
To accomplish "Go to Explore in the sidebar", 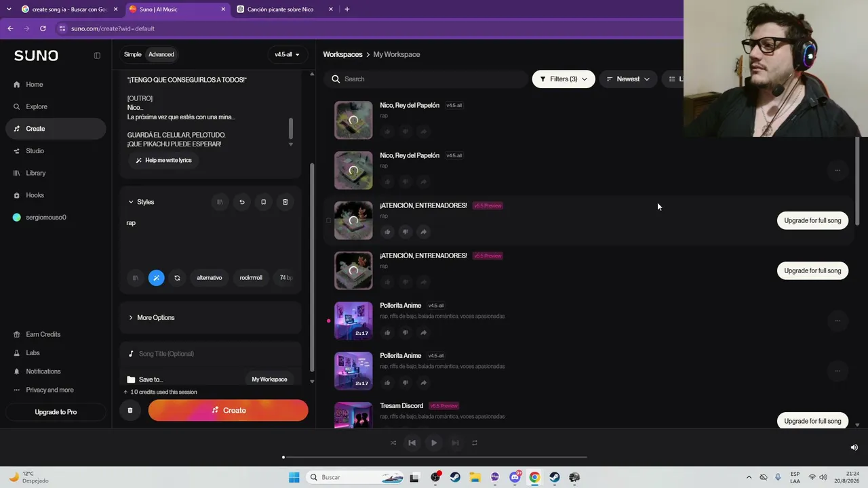I will 37,106.
